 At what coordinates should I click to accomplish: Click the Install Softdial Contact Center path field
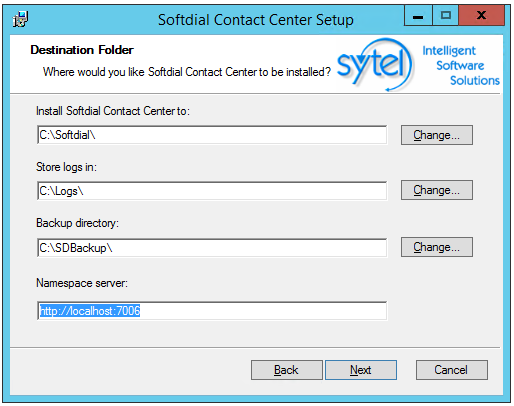pos(212,135)
